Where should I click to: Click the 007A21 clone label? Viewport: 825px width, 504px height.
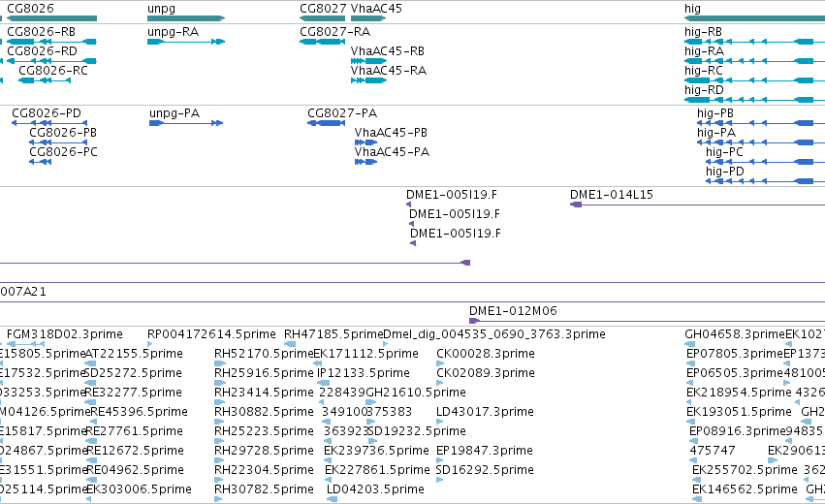23,292
